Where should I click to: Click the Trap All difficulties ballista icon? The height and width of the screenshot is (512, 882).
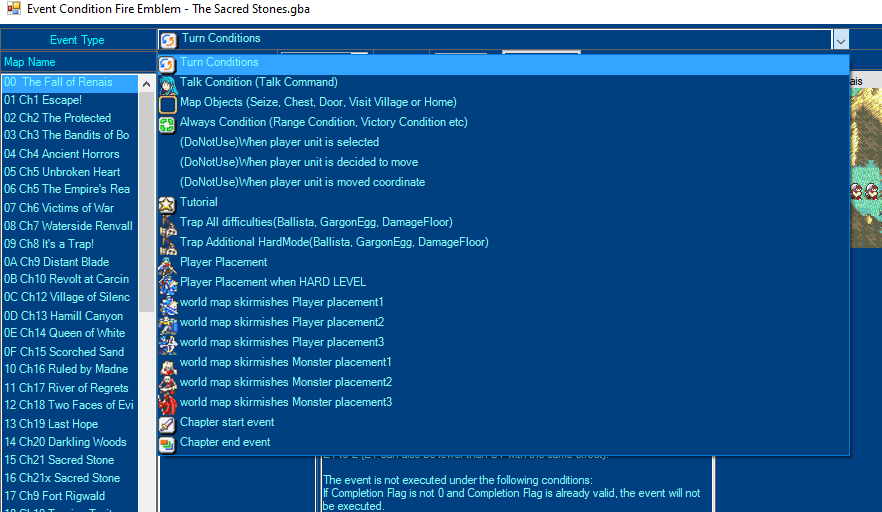[168, 223]
